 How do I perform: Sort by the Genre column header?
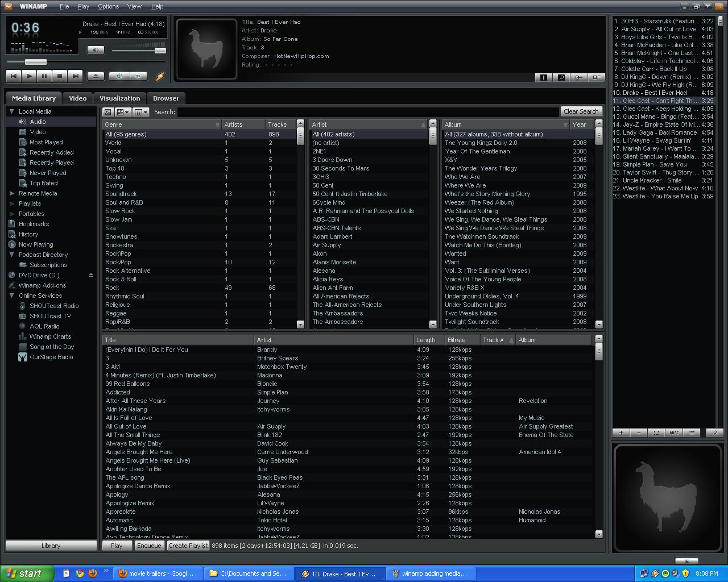point(162,124)
